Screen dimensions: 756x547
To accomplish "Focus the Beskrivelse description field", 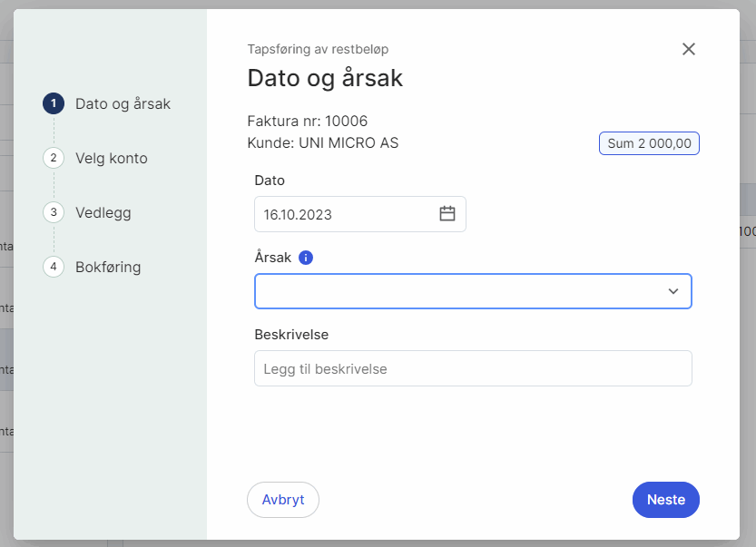I will 473,368.
